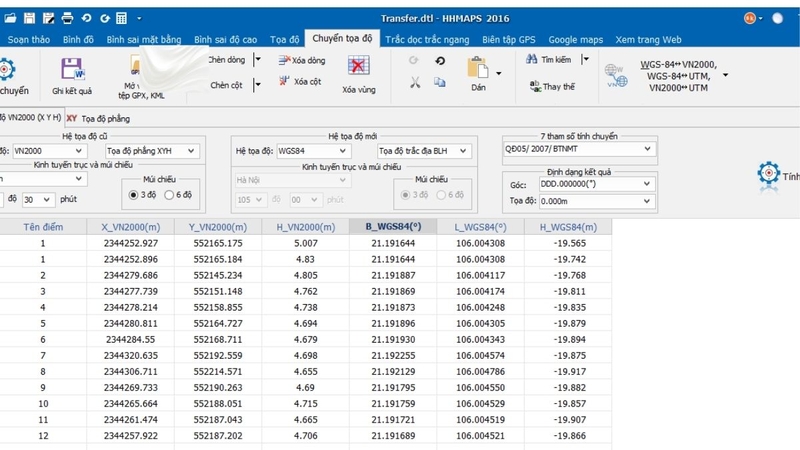Open the Góc DDD.000000 format dropdown
800x450 pixels.
pyautogui.click(x=596, y=184)
